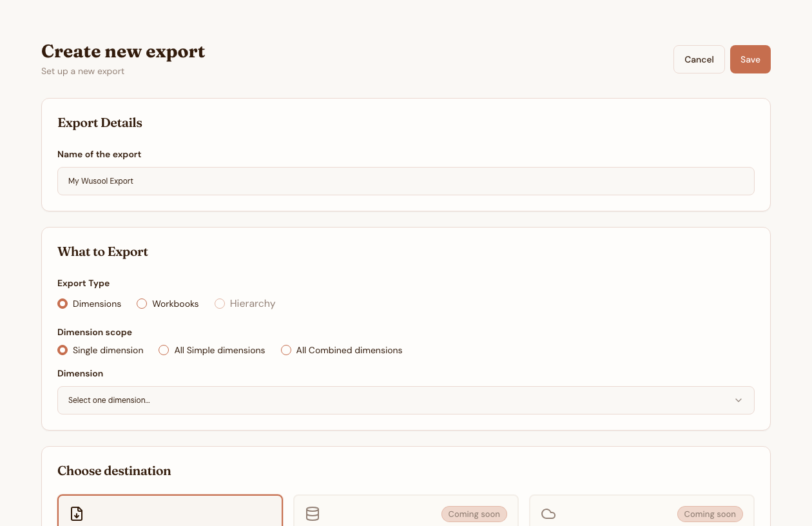Choose All Combined dimensions scope
Screen dimensions: 812x526
(286, 350)
